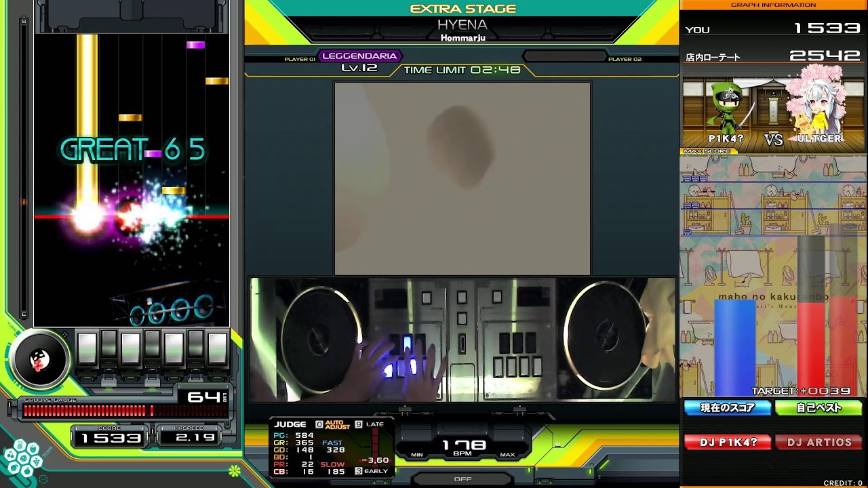
Task: Click the PLAYER 01 label
Action: (x=300, y=60)
